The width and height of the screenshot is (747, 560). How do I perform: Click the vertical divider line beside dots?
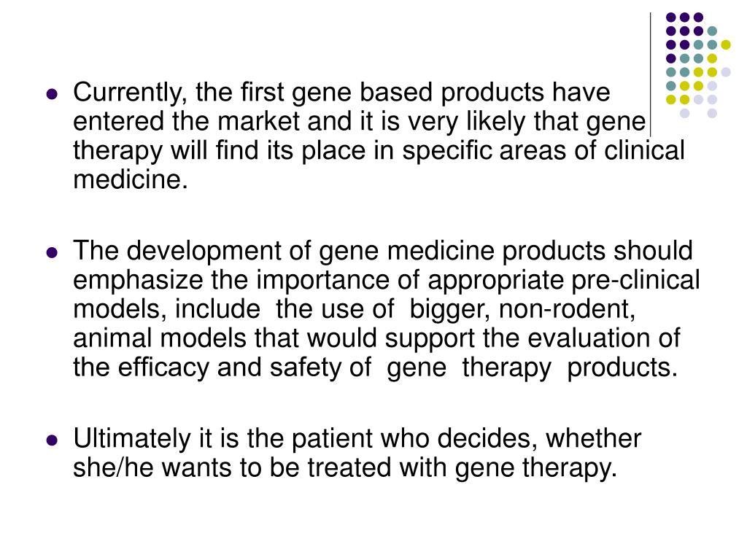[x=650, y=74]
